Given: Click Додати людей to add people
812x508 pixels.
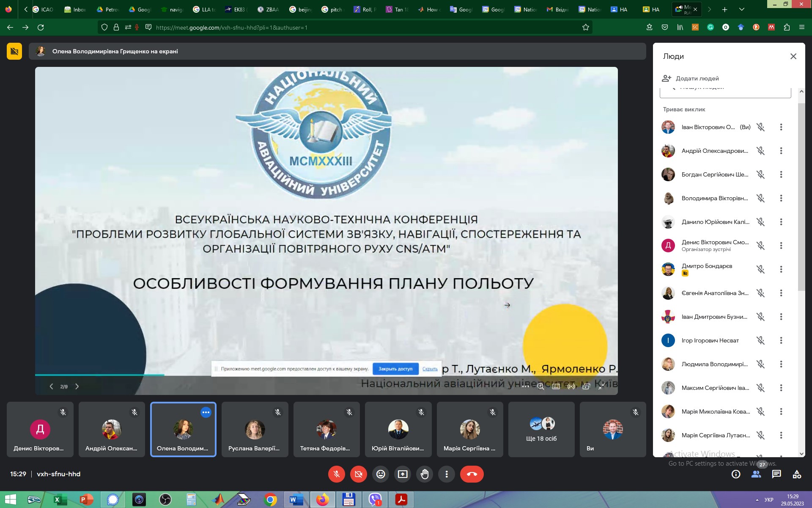Looking at the screenshot, I should [x=691, y=78].
